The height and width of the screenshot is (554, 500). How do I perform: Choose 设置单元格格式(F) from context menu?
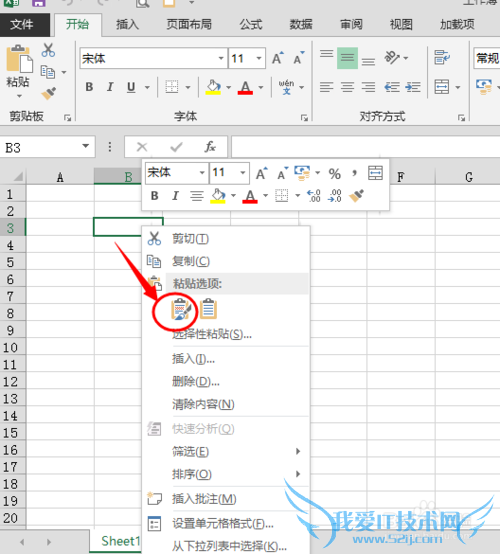[226, 524]
